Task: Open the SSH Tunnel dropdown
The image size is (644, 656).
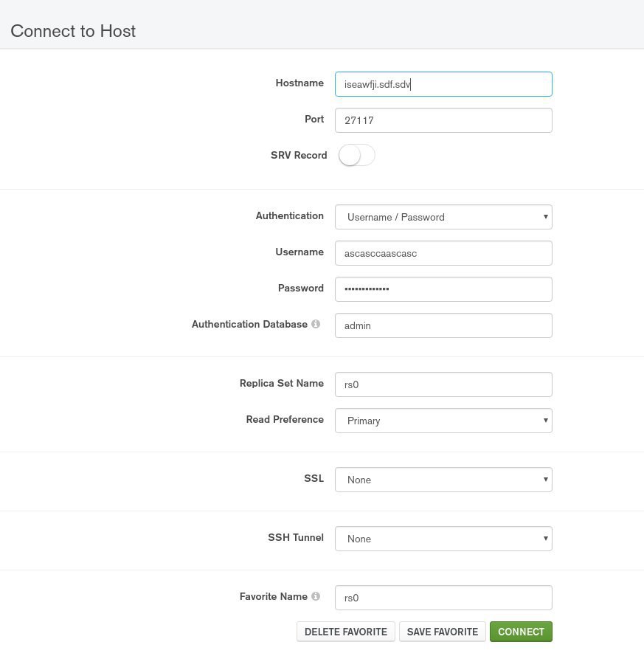Action: (x=443, y=539)
